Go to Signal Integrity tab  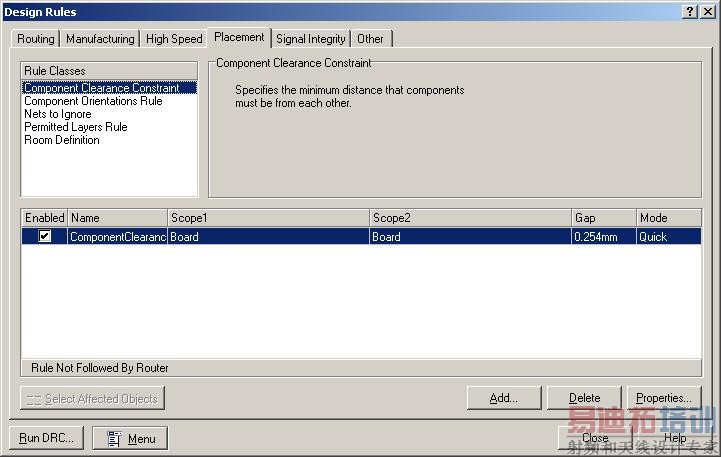310,39
